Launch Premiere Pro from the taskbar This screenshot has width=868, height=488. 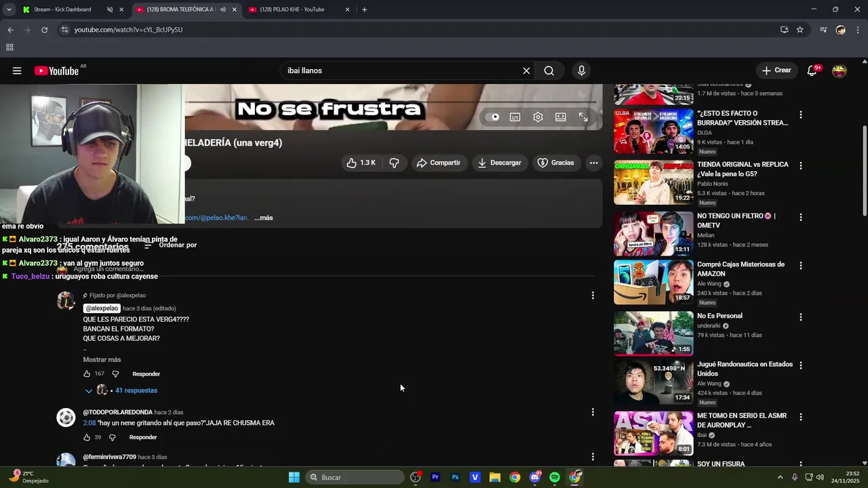click(435, 477)
